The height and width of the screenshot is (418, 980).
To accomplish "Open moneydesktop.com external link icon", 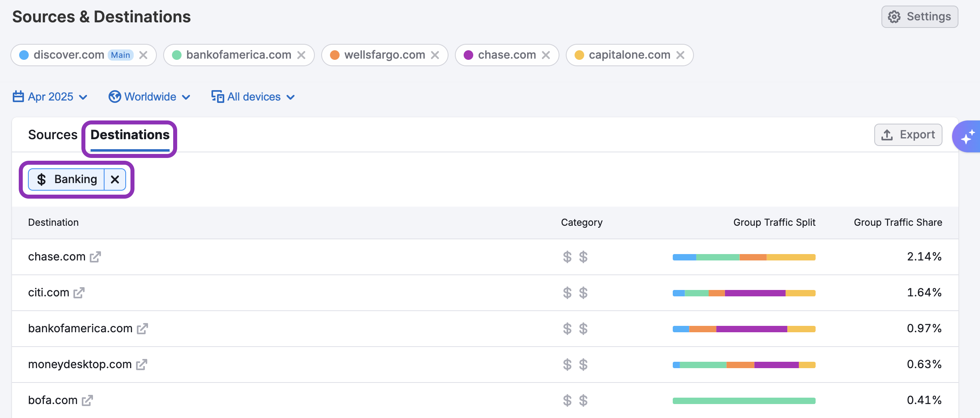I will tap(141, 365).
